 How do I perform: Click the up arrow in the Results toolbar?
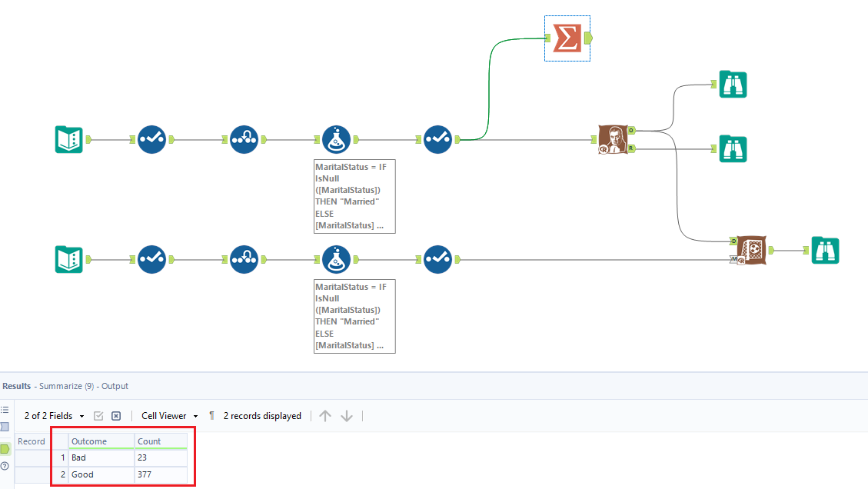coord(324,415)
